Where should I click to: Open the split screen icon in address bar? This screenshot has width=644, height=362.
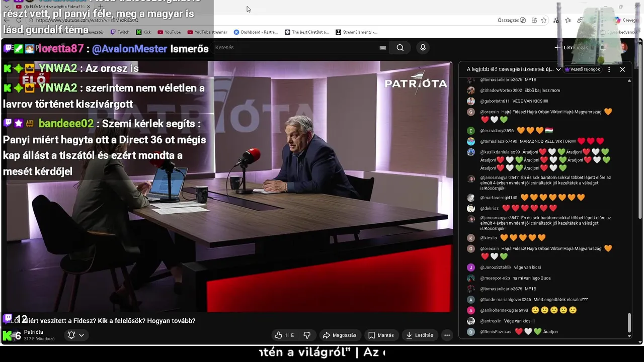[534, 20]
